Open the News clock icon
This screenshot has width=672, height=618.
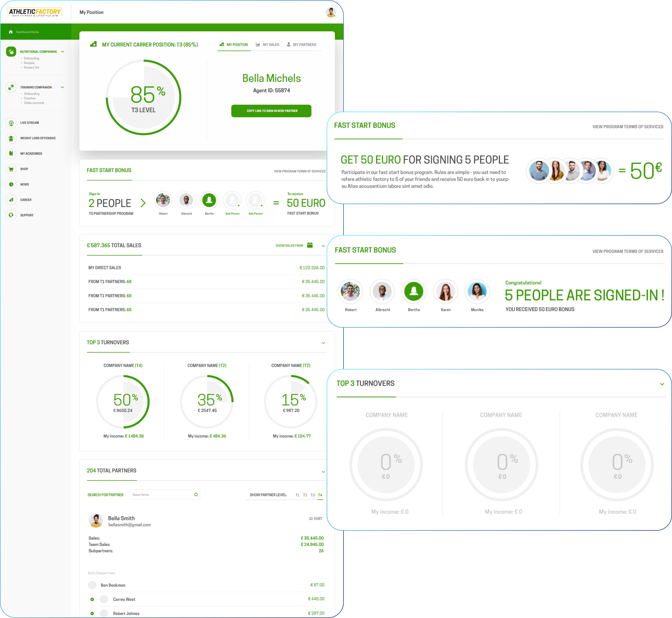point(11,184)
